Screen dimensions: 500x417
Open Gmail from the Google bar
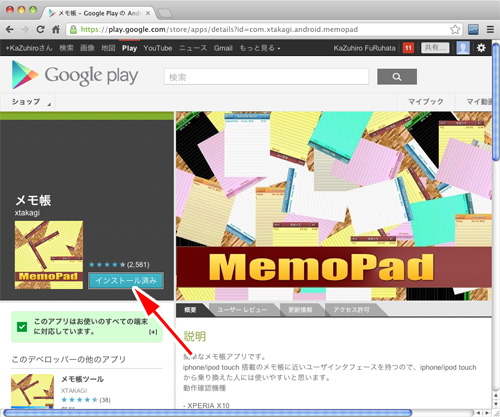223,48
